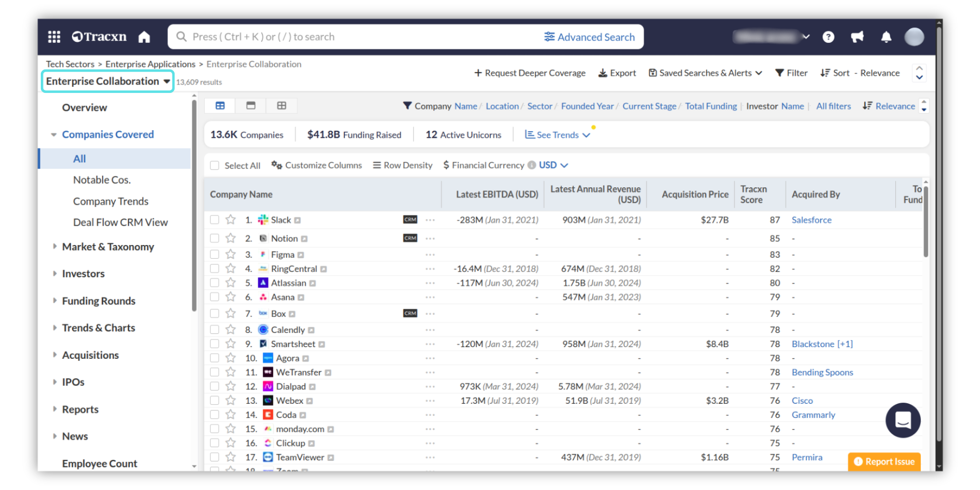
Task: Select the Atlassian row checkbox
Action: pos(215,283)
